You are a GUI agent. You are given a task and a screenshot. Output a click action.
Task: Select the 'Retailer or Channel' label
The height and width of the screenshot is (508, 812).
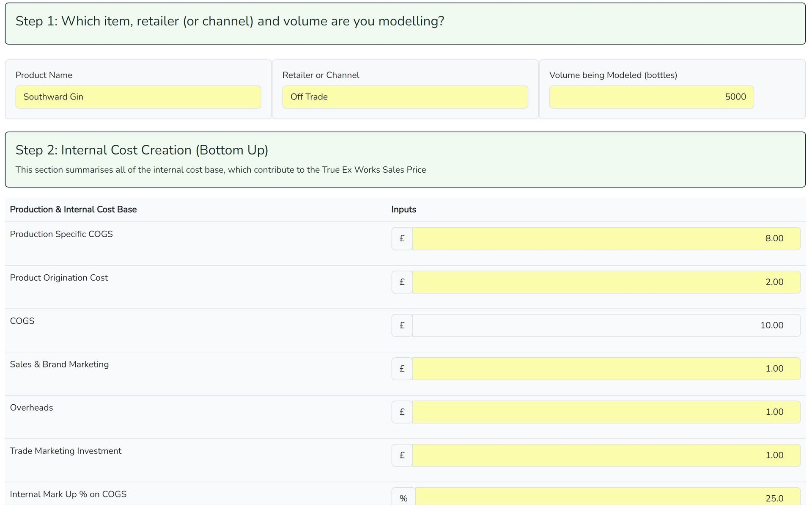pyautogui.click(x=321, y=75)
